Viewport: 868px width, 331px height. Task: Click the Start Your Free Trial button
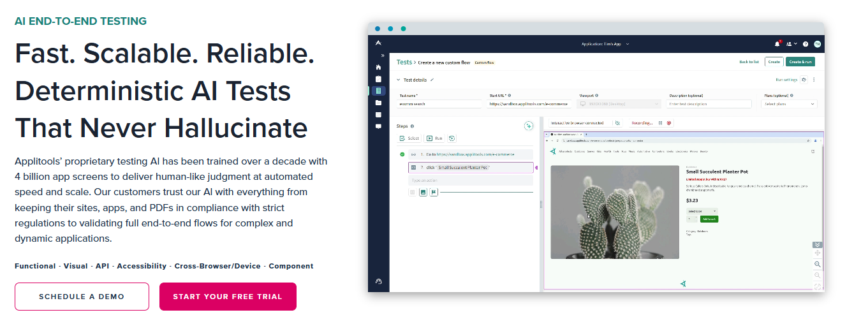228,297
